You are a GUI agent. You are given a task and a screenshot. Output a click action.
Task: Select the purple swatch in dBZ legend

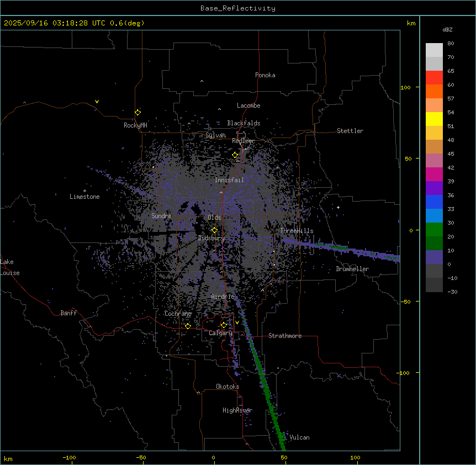[x=434, y=188]
